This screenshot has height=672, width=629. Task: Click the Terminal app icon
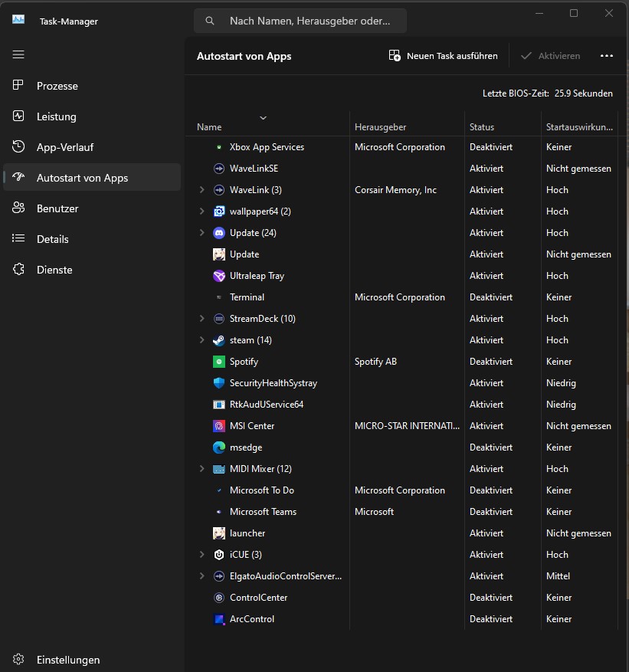pos(219,297)
